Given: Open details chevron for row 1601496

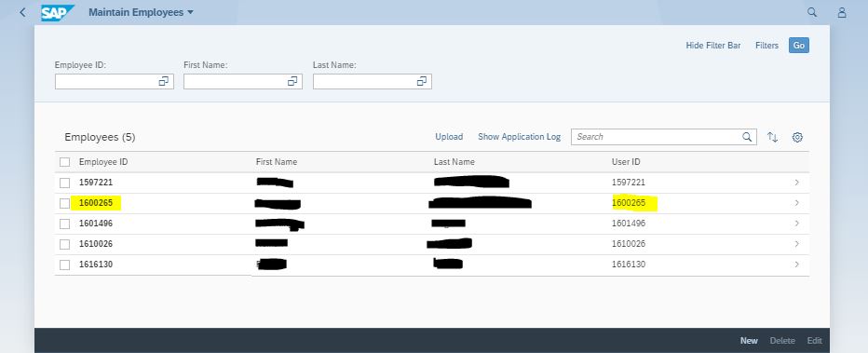Looking at the screenshot, I should (x=796, y=223).
